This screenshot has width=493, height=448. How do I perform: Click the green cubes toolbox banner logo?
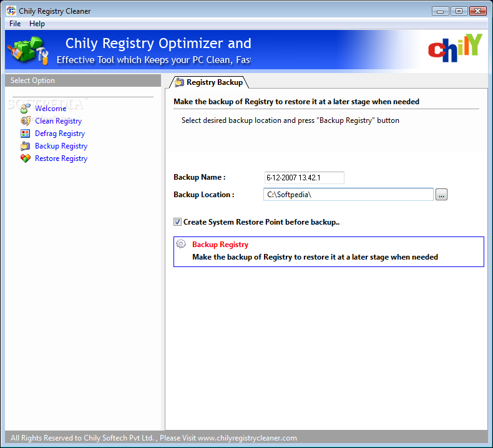click(x=28, y=51)
